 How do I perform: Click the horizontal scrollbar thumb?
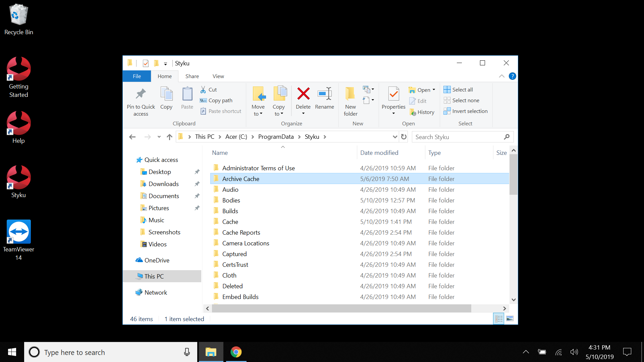tap(341, 308)
